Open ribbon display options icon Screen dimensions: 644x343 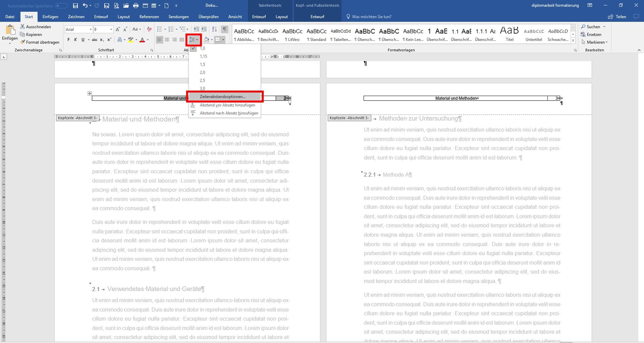590,5
